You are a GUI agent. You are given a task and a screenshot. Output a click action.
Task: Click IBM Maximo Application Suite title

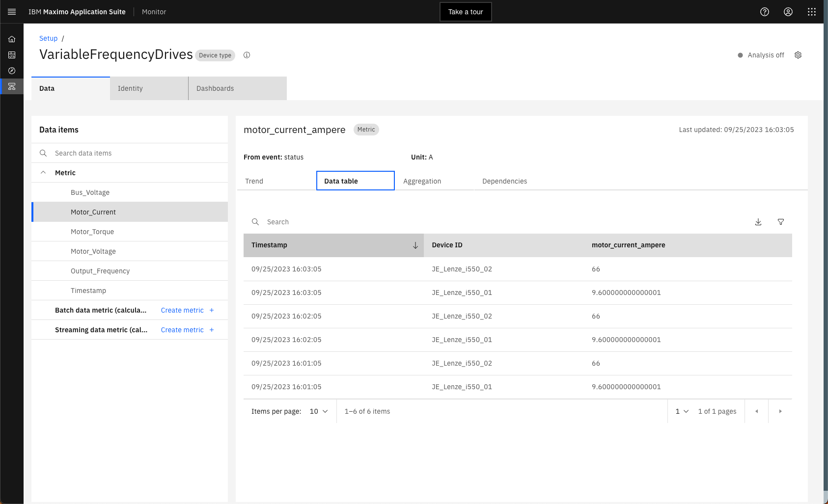pos(77,12)
